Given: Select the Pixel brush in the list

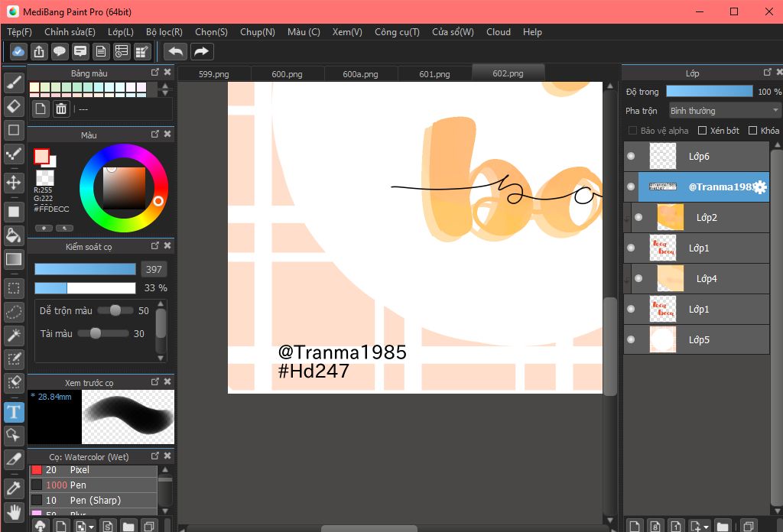Looking at the screenshot, I should (x=94, y=469).
